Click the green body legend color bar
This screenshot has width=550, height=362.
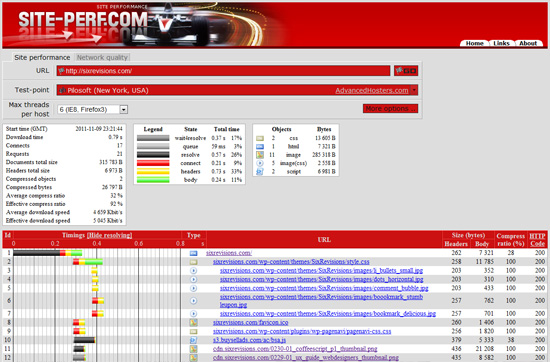coord(153,180)
